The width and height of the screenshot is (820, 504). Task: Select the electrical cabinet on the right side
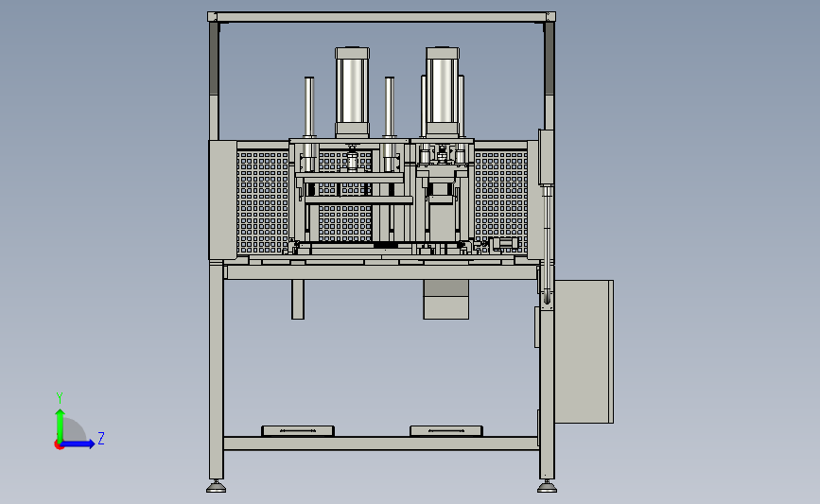(x=584, y=352)
